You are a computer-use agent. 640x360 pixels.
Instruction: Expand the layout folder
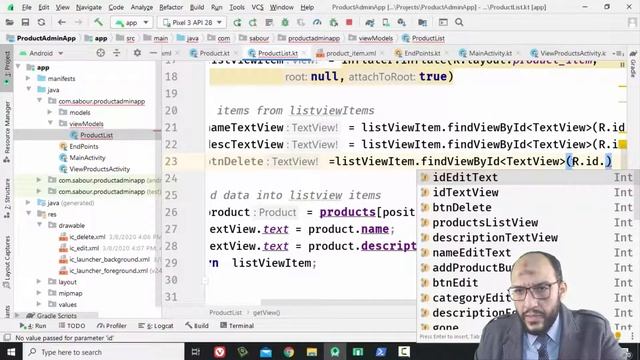pyautogui.click(x=39, y=281)
